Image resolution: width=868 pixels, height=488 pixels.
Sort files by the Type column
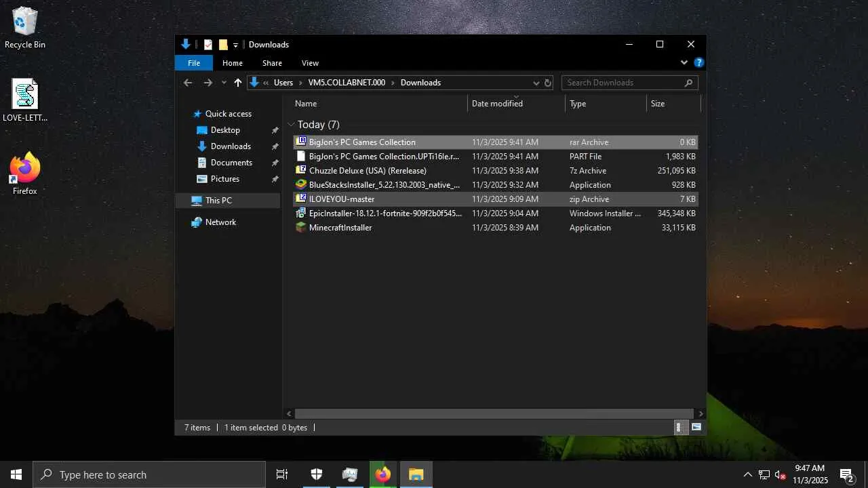pyautogui.click(x=606, y=104)
